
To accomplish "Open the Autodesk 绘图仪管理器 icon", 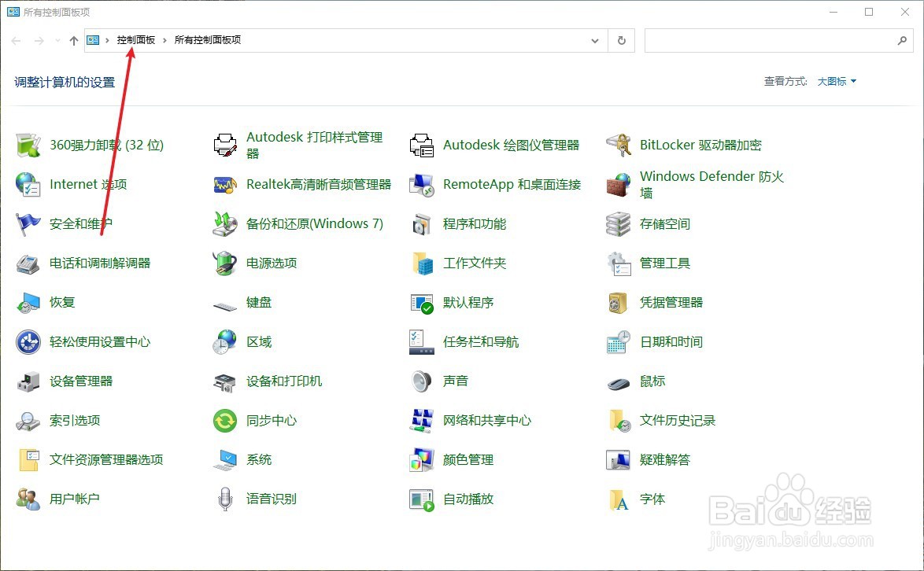I will pyautogui.click(x=421, y=146).
